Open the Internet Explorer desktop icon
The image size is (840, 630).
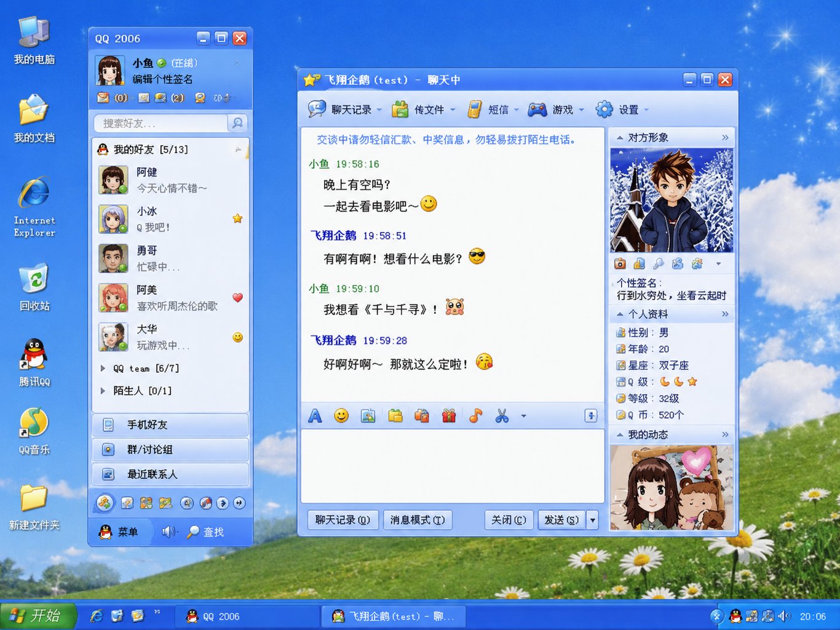coord(34,207)
